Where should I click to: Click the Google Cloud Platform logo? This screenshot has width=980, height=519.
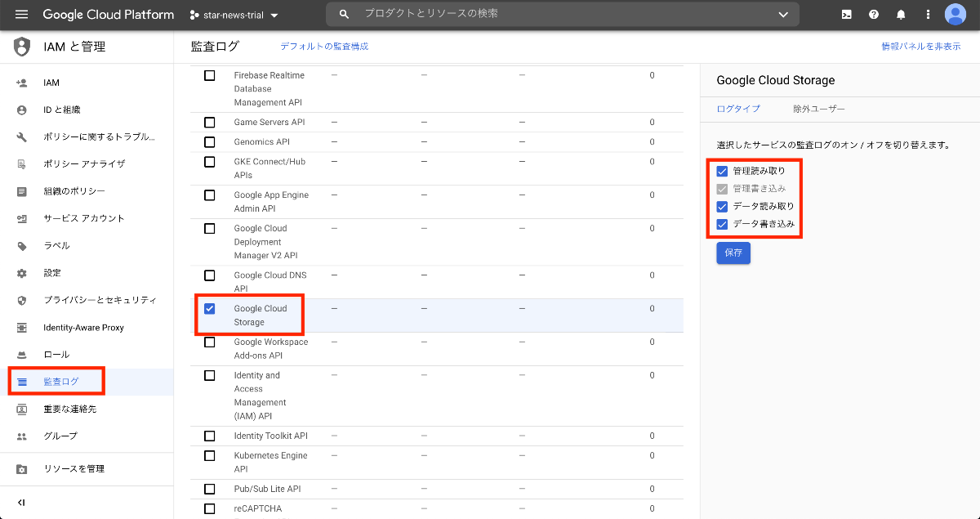click(x=109, y=15)
